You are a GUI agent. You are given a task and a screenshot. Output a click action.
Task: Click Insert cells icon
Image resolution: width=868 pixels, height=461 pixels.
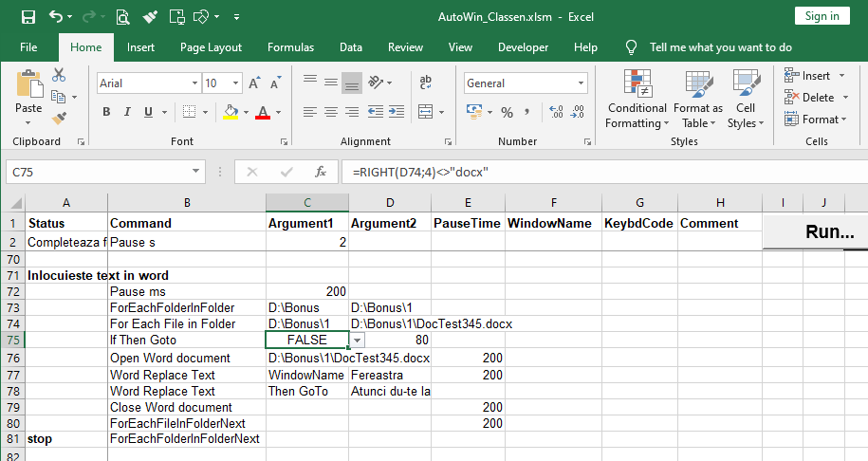pyautogui.click(x=792, y=75)
